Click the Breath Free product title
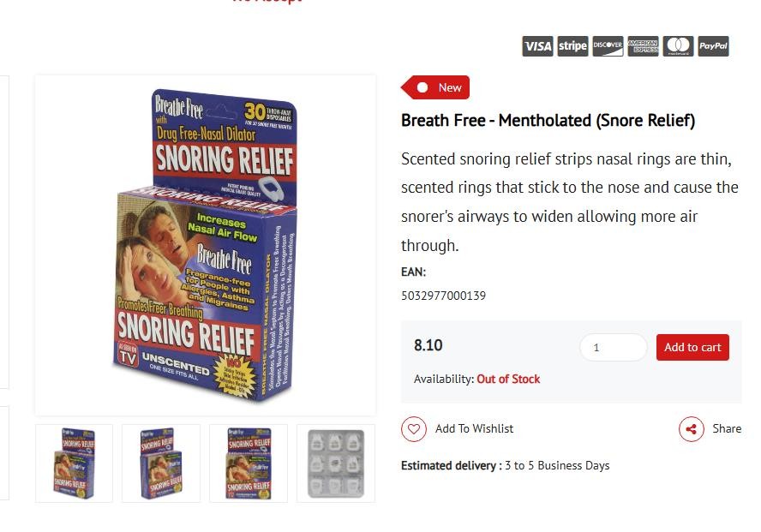This screenshot has height=532, width=761. 548,121
